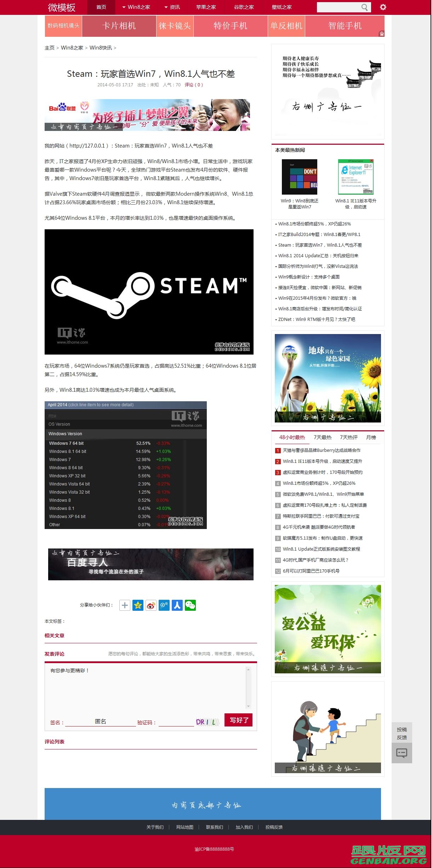Open the 数码相机镜头 category

tap(63, 26)
